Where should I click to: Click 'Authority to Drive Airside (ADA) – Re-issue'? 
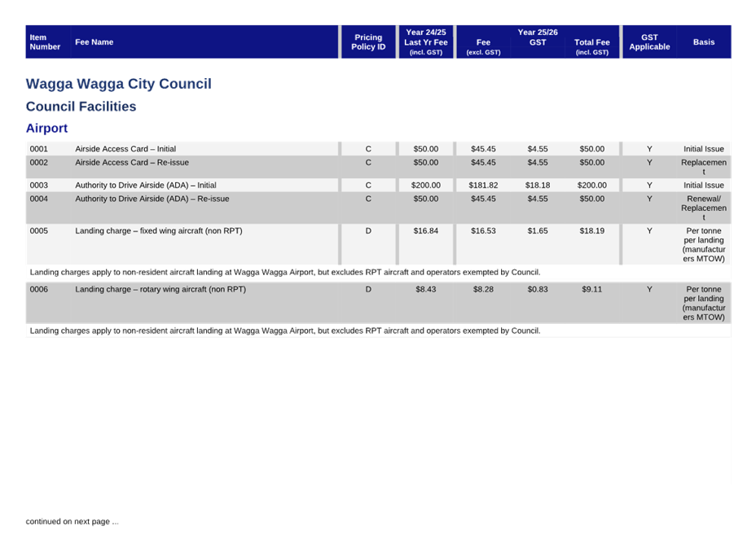152,199
